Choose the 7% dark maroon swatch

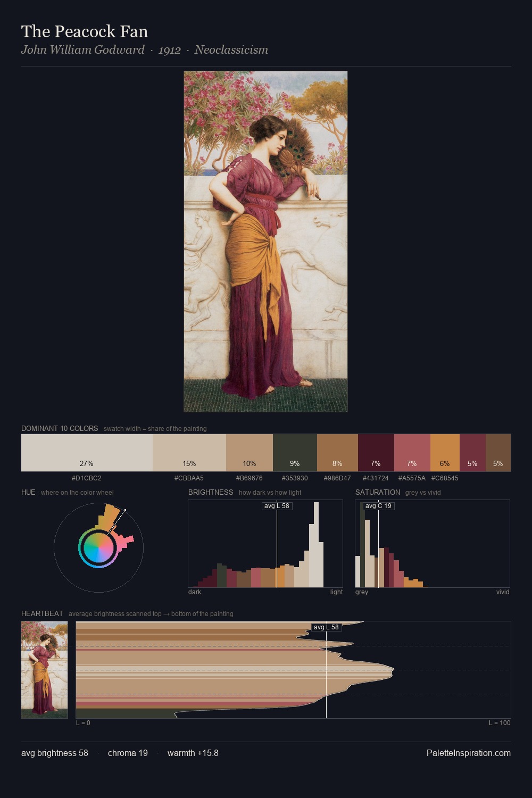coord(376,453)
